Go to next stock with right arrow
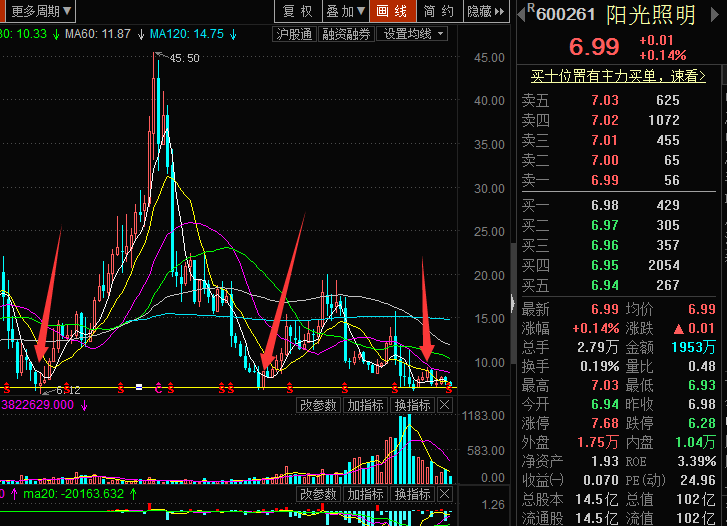Screen dimensions: 727x526 click(x=714, y=14)
